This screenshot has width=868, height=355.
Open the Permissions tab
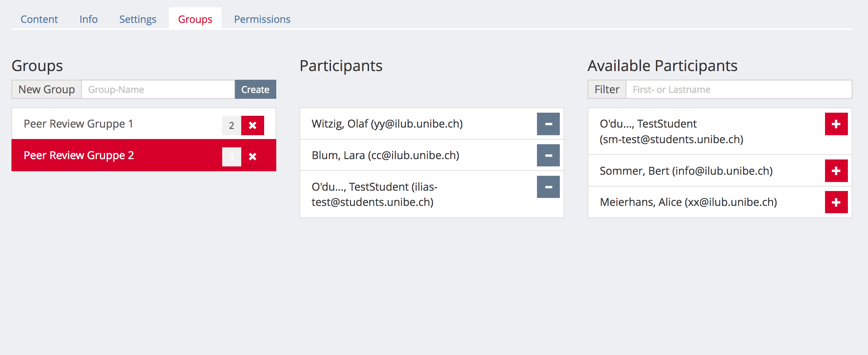[262, 19]
